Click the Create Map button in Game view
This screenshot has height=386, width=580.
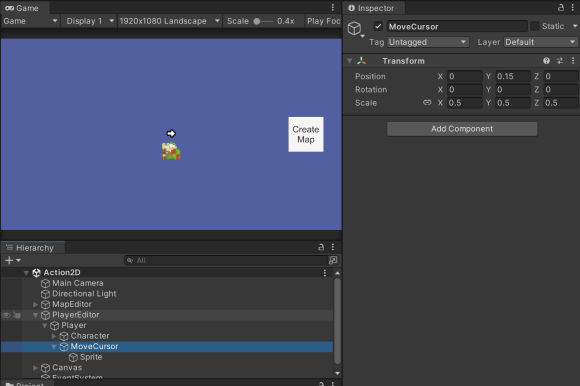(306, 134)
